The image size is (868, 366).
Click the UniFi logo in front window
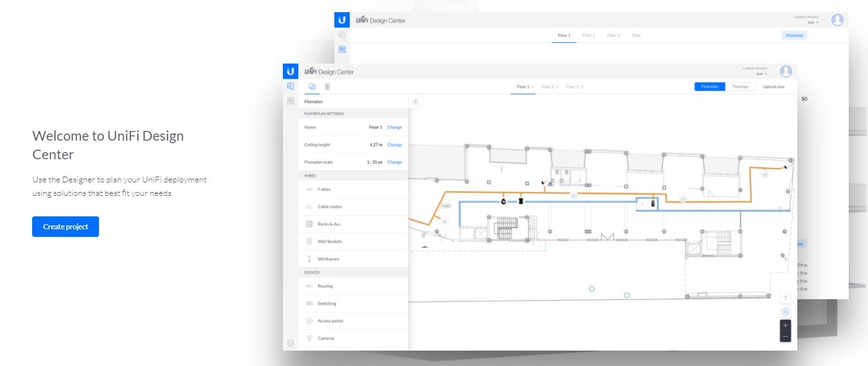291,71
